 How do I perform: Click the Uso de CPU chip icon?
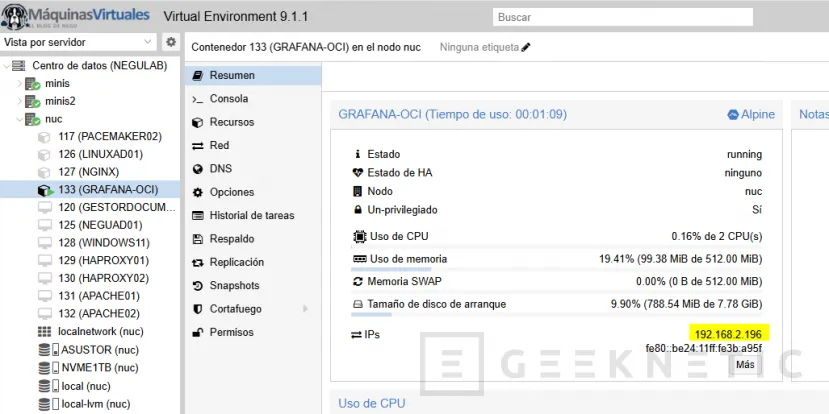(x=360, y=236)
